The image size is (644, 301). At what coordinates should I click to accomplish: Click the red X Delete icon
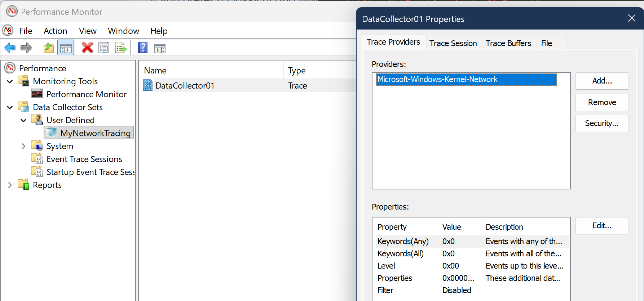87,48
